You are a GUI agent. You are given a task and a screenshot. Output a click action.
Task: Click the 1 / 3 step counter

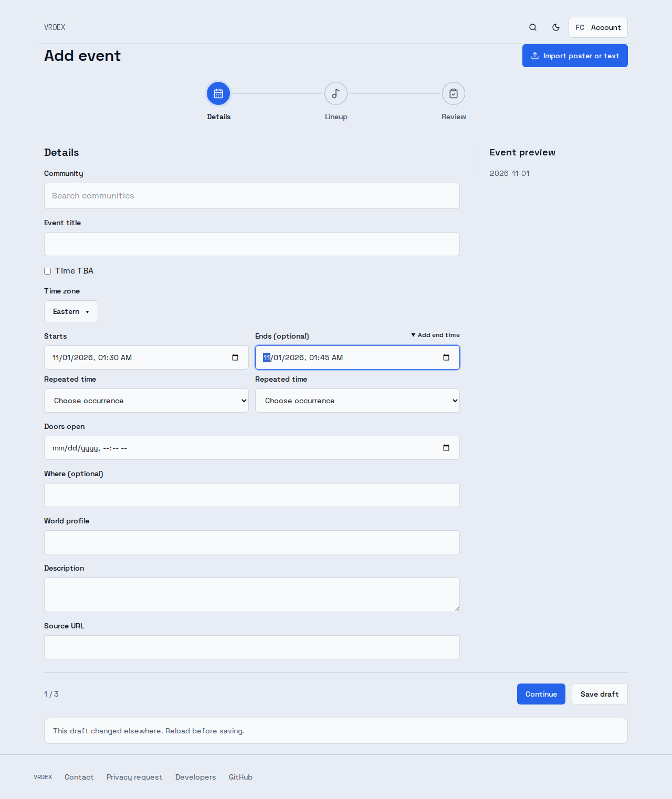[x=51, y=694]
